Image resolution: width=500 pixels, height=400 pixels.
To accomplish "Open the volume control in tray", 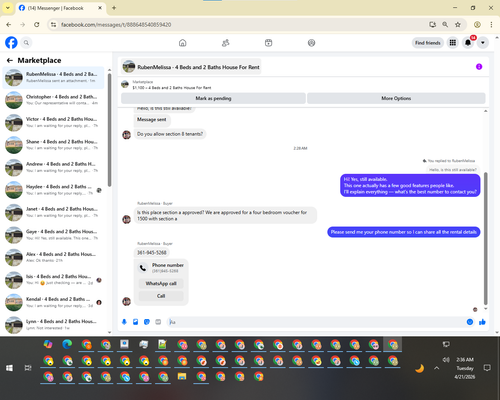I will tap(446, 360).
